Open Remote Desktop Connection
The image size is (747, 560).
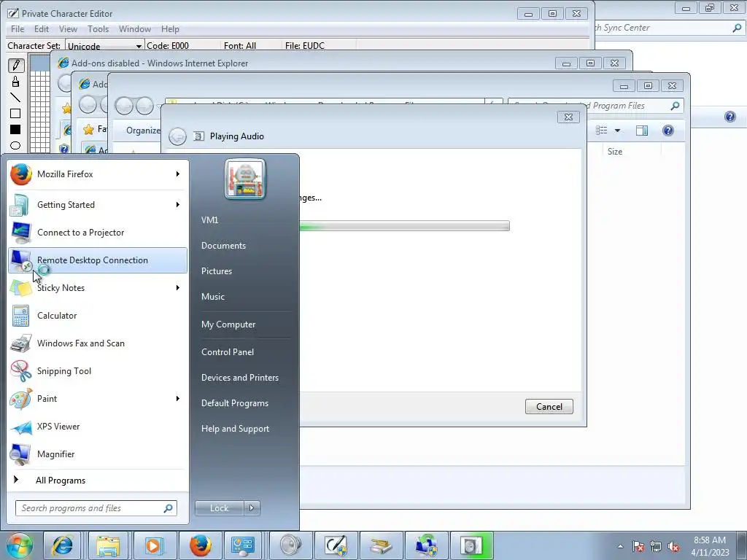(98, 260)
